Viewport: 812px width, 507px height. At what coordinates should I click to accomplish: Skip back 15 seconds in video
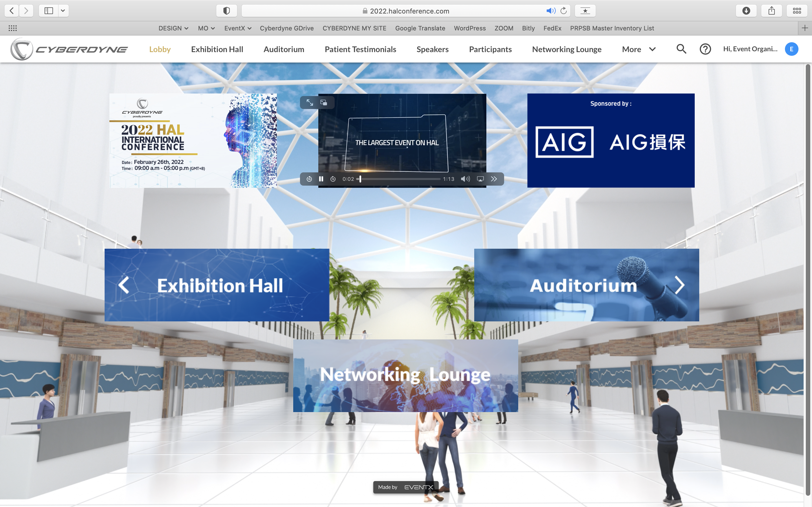coord(309,179)
